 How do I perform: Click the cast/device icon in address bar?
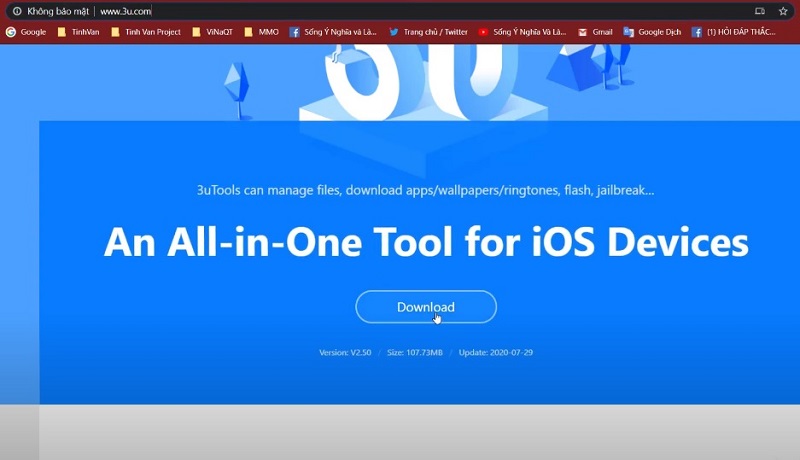pyautogui.click(x=760, y=11)
